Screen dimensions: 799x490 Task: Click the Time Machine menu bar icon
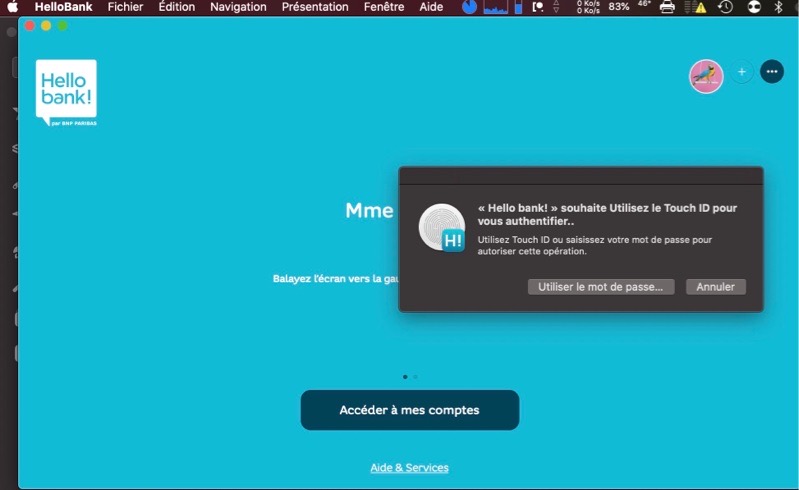725,7
